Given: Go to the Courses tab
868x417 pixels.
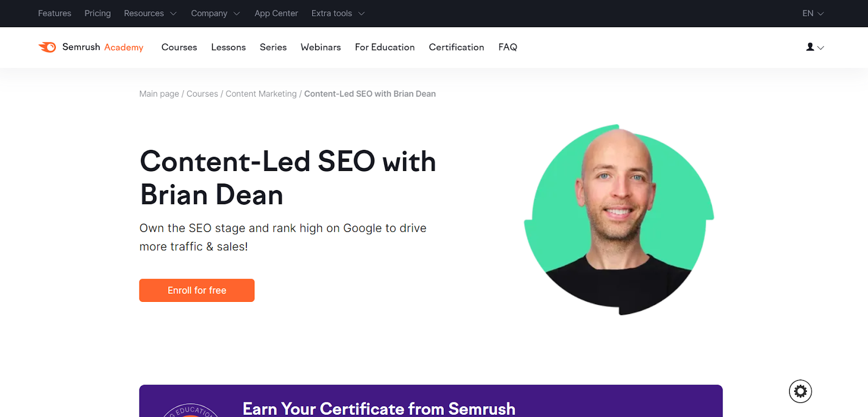Looking at the screenshot, I should point(179,47).
